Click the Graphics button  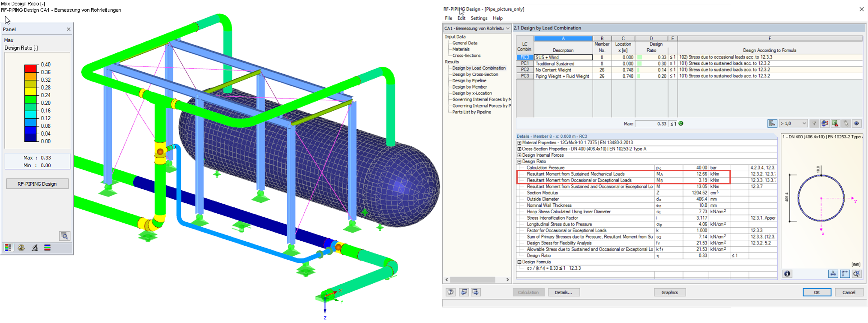pyautogui.click(x=669, y=292)
